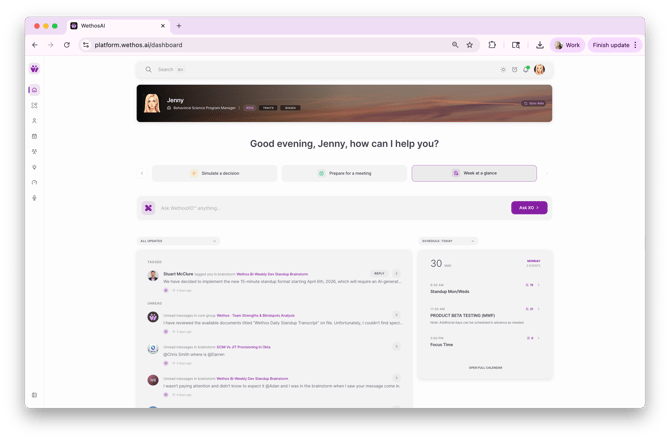Click the Wethos logo in the sidebar
Screen dimensions: 670x441
point(34,69)
